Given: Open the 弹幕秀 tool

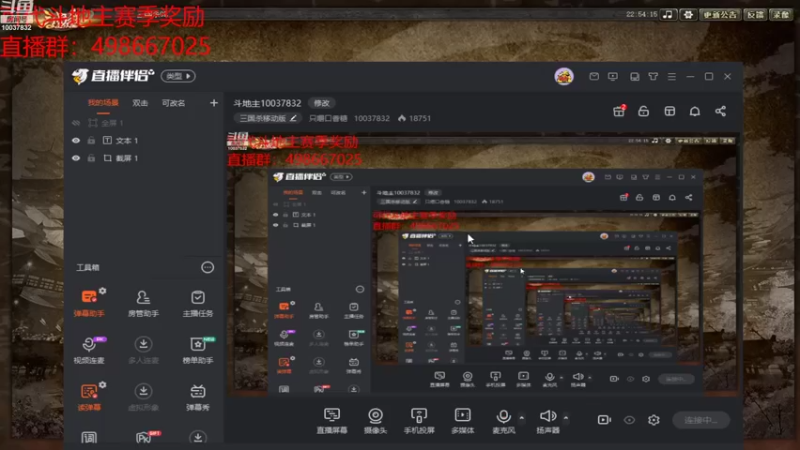Looking at the screenshot, I should [197, 397].
